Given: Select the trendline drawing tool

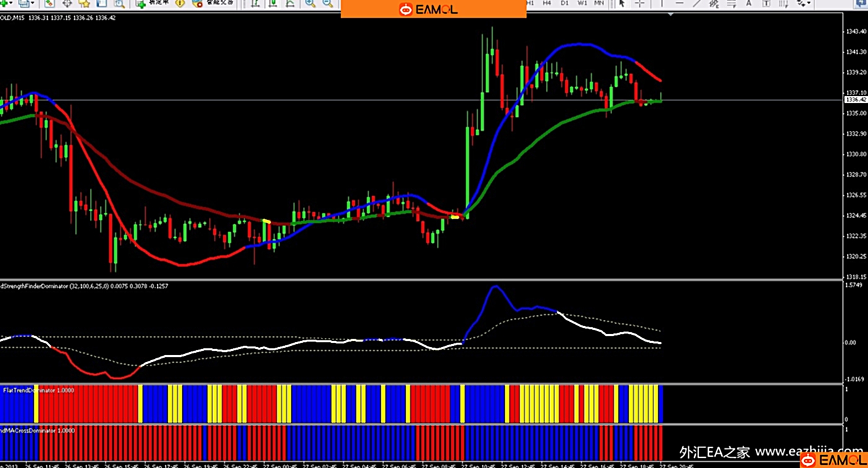Looking at the screenshot, I should (x=697, y=3).
